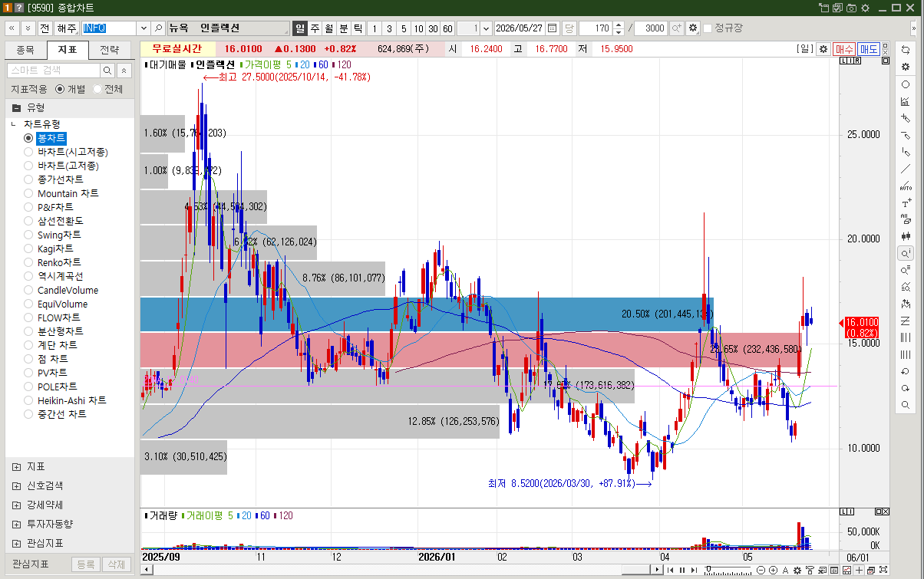Click zoom out minus icon below chart
Screen dimensions: 924x579
coord(761,570)
